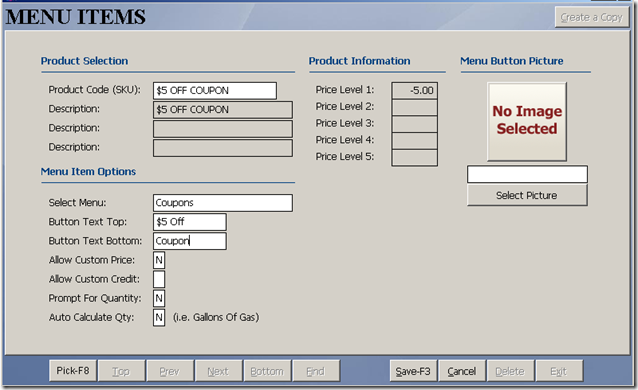638x390 pixels.
Task: Click the Create a Copy button
Action: 592,17
